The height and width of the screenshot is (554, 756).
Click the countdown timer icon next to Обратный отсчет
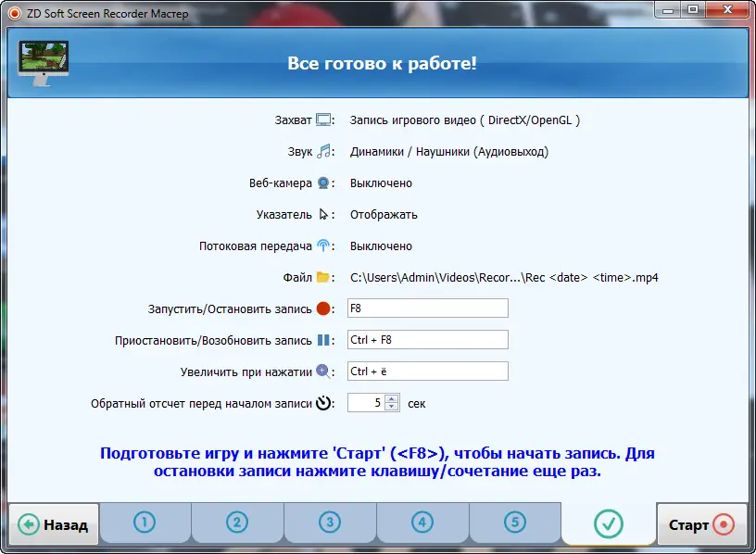324,402
